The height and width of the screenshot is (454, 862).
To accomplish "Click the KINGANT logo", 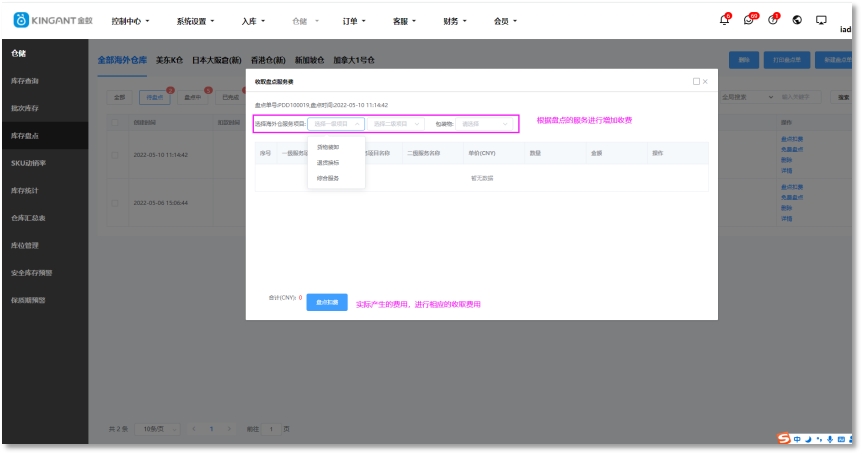I will pos(48,20).
